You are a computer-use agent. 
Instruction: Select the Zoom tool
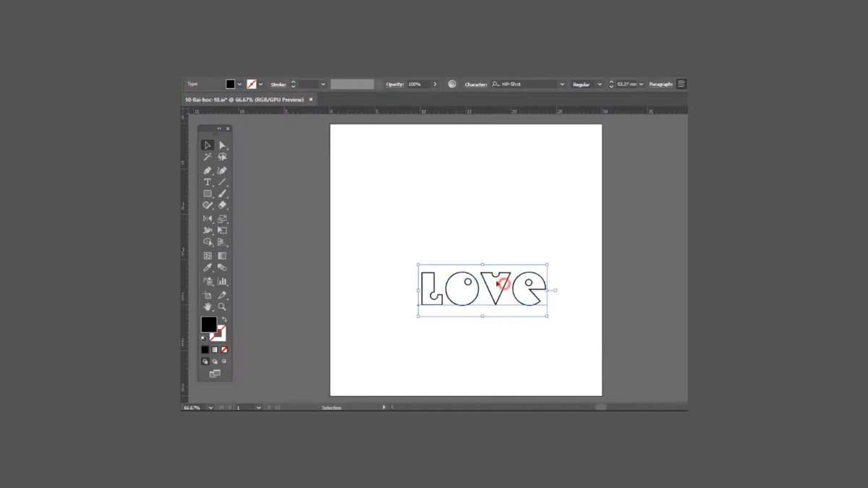pyautogui.click(x=222, y=307)
